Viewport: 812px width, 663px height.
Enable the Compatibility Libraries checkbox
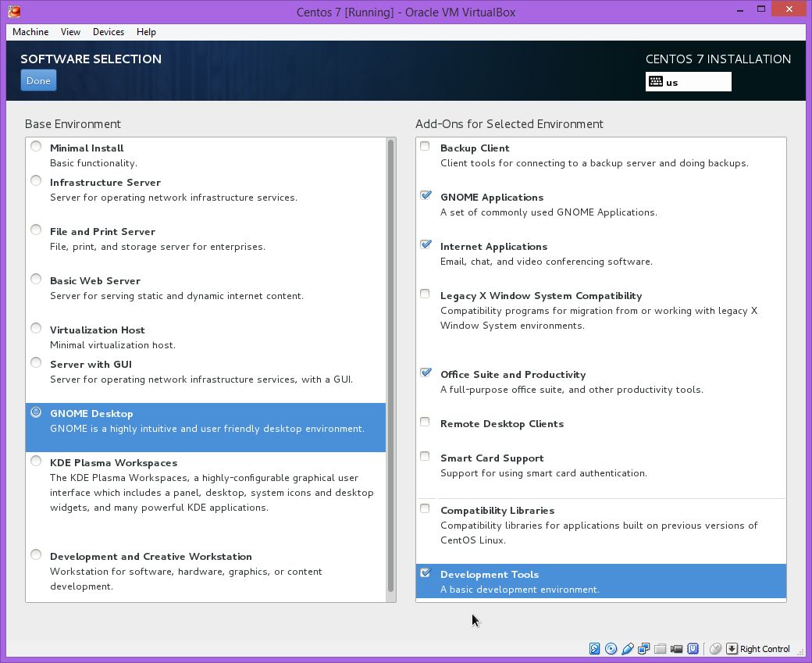click(426, 508)
